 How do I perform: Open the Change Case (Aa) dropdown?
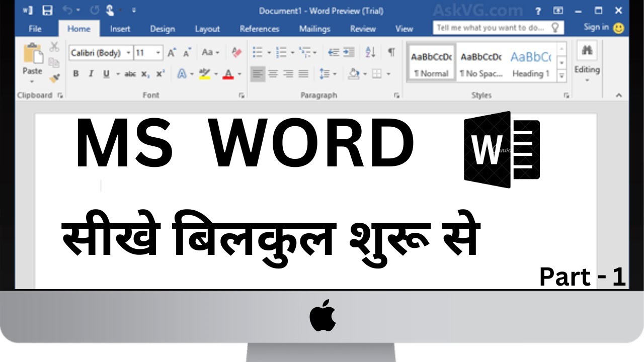click(210, 52)
